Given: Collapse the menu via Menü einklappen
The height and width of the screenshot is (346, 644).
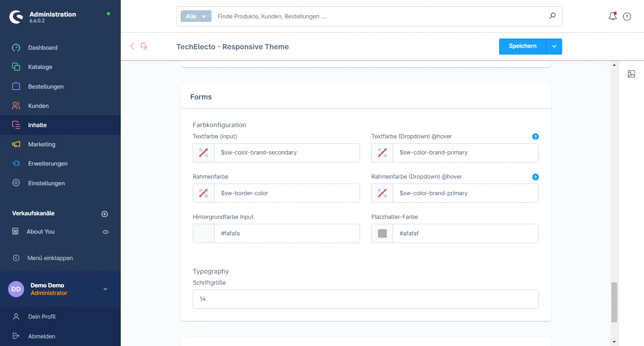Looking at the screenshot, I should [50, 258].
